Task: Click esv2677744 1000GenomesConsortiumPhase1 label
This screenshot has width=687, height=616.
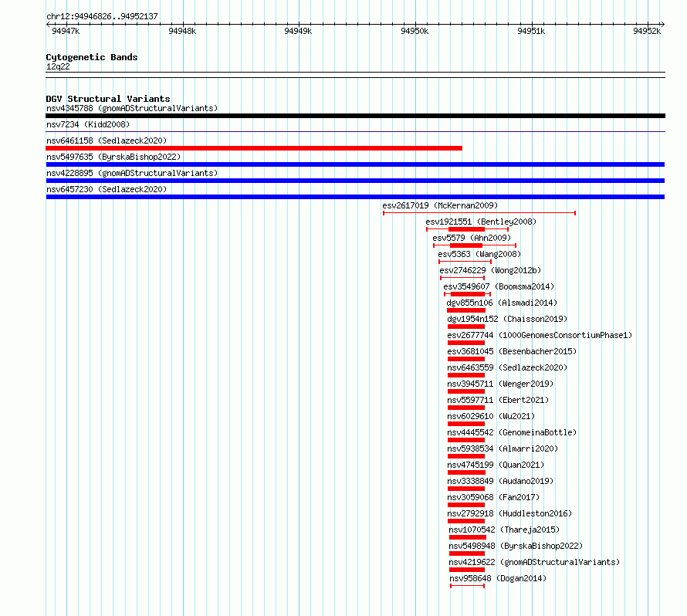Action: (x=540, y=335)
